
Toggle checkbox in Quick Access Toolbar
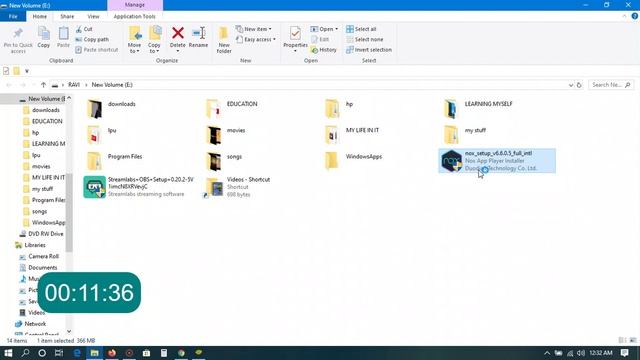tap(6, 71)
